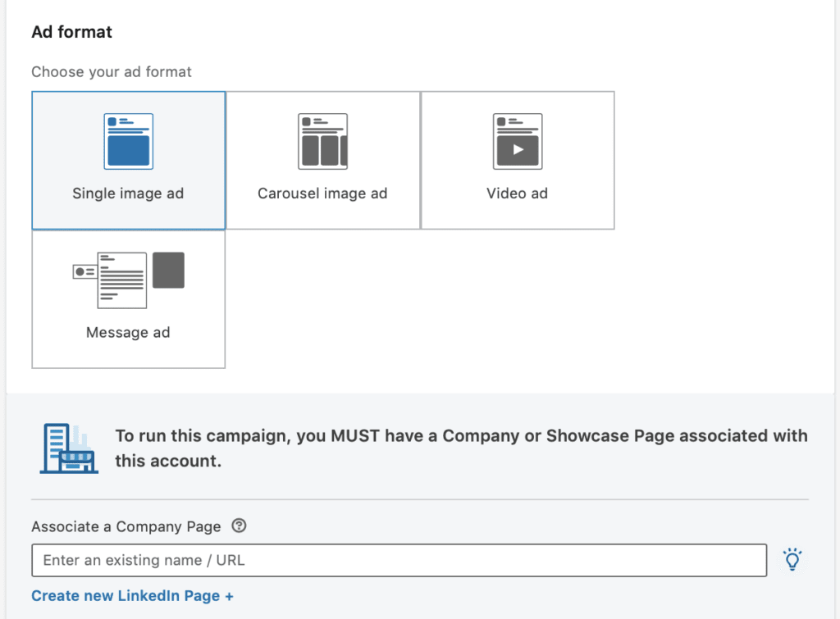This screenshot has height=619, width=840.
Task: Click the gray square in Message ad icon
Action: pos(168,270)
